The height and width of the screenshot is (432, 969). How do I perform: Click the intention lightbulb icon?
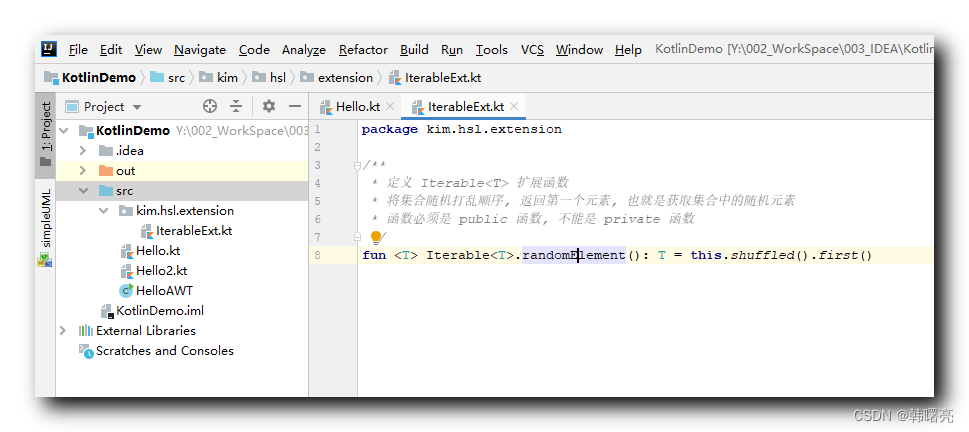coord(375,238)
